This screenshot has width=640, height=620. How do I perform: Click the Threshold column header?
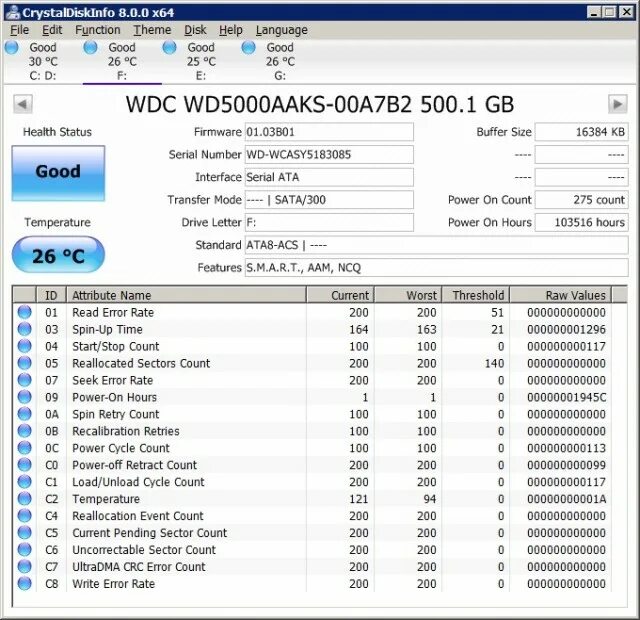point(476,295)
